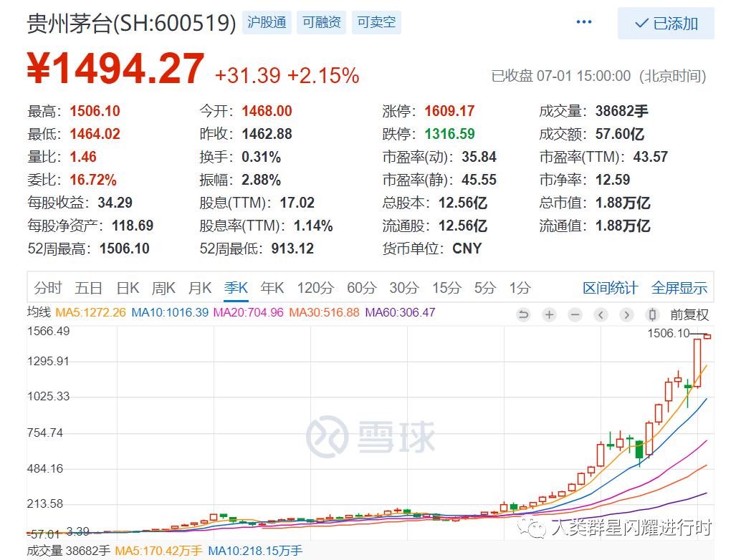This screenshot has height=560, width=736.
Task: Click the 已添加 watchlist button
Action: (x=666, y=23)
